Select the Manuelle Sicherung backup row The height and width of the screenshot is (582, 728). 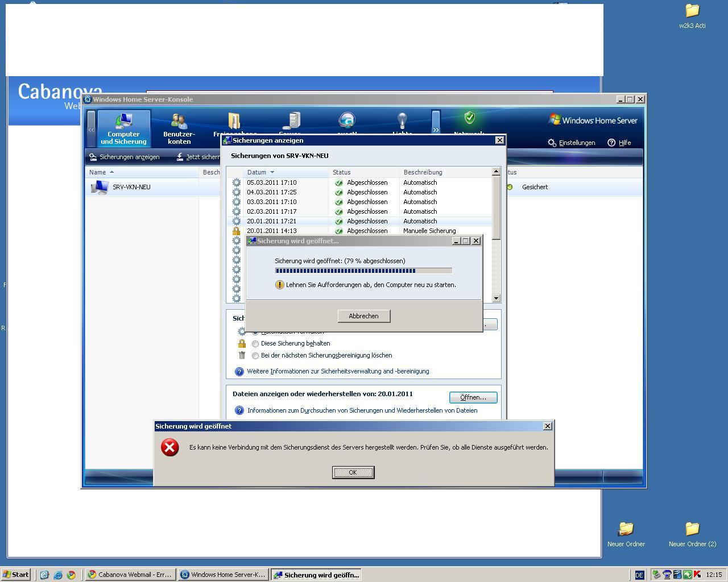pos(359,231)
